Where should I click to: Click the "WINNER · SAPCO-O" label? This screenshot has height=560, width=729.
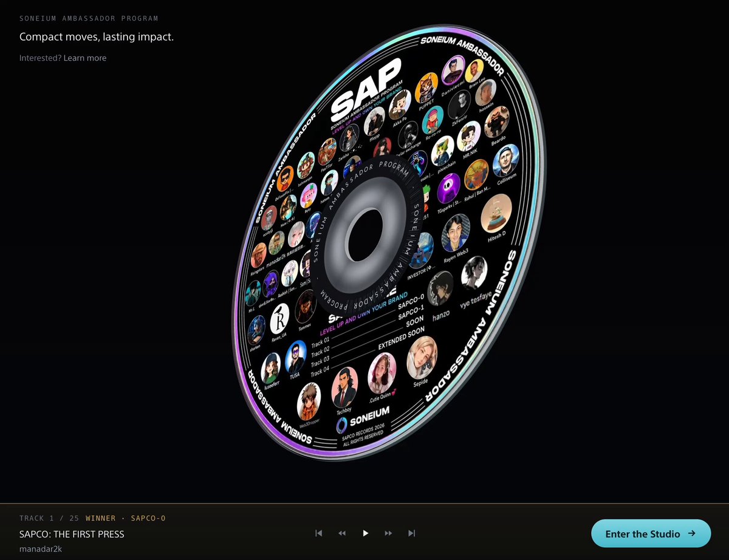click(126, 518)
